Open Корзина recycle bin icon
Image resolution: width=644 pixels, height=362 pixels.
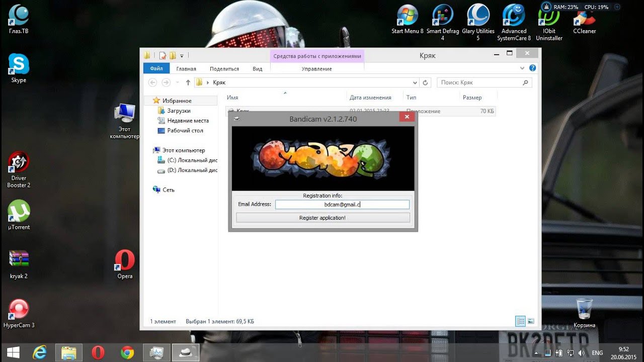coord(584,313)
